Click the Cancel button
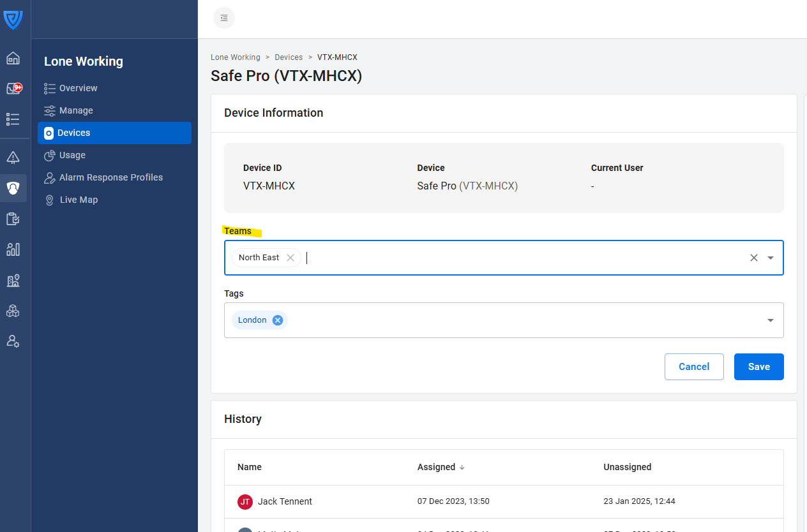Screen dimensions: 807x532 point(693,367)
